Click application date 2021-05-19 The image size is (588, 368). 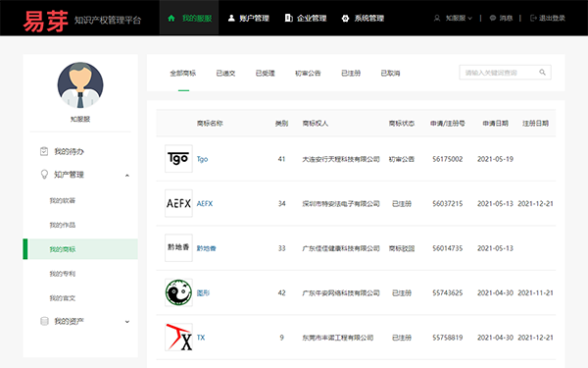(495, 159)
